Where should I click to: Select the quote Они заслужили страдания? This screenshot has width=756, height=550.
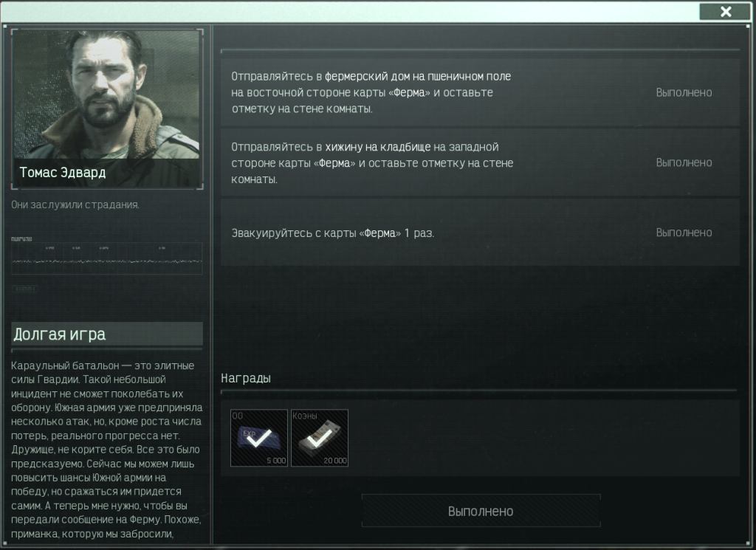pyautogui.click(x=75, y=204)
